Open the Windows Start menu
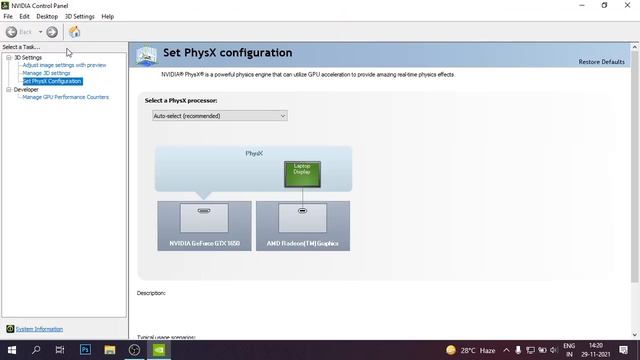The height and width of the screenshot is (360, 640). click(x=12, y=350)
